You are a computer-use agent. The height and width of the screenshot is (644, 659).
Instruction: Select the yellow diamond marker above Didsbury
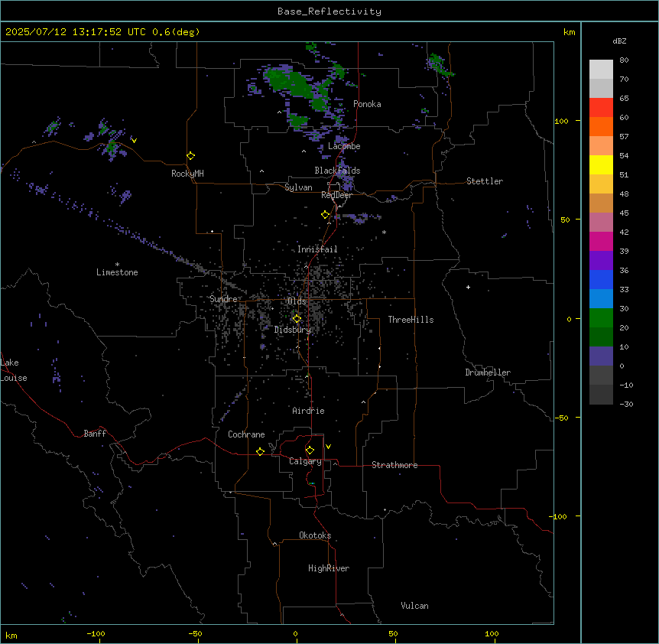(297, 319)
